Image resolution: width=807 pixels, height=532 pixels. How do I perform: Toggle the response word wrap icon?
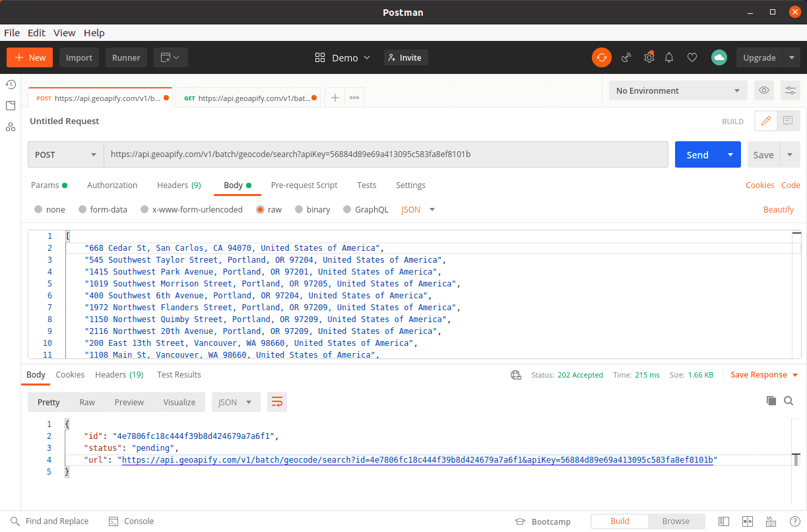point(277,402)
